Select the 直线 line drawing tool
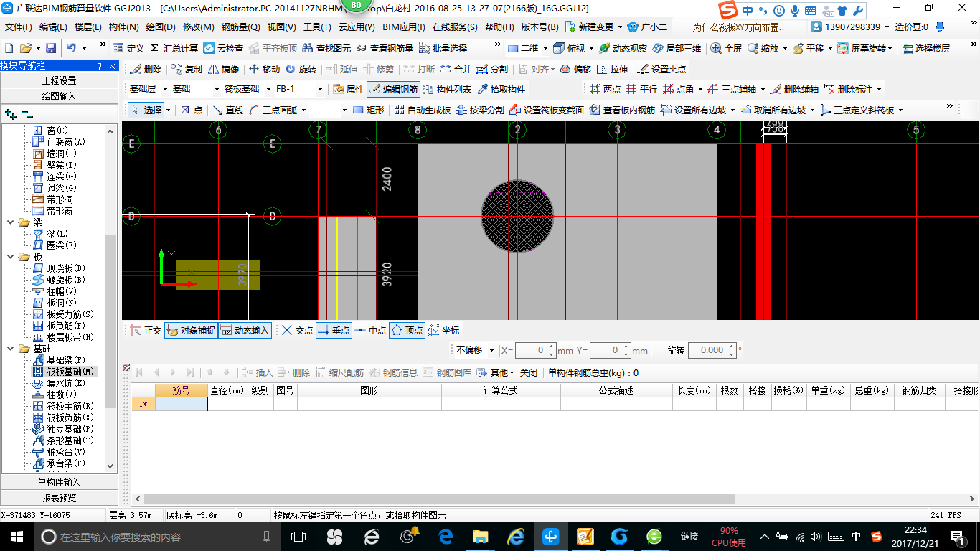 point(228,110)
